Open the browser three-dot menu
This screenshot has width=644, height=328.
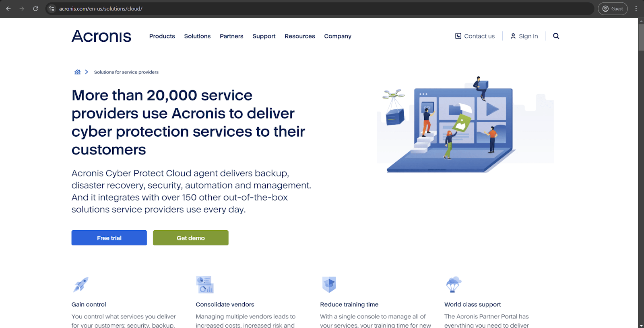636,8
